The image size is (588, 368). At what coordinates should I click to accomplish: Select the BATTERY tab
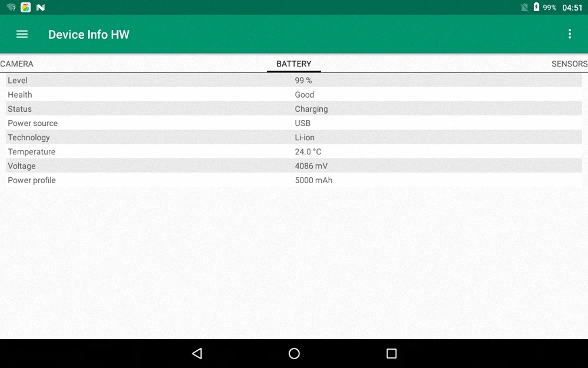[x=294, y=64]
